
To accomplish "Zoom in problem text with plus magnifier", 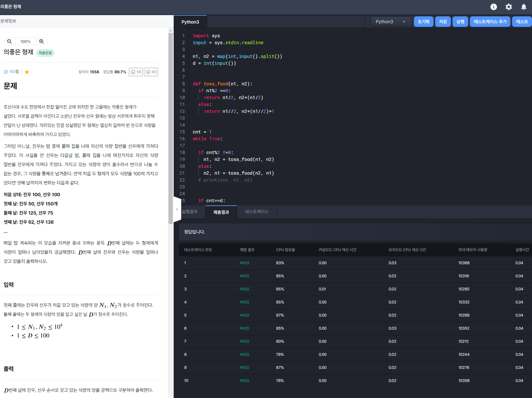I will coord(42,41).
